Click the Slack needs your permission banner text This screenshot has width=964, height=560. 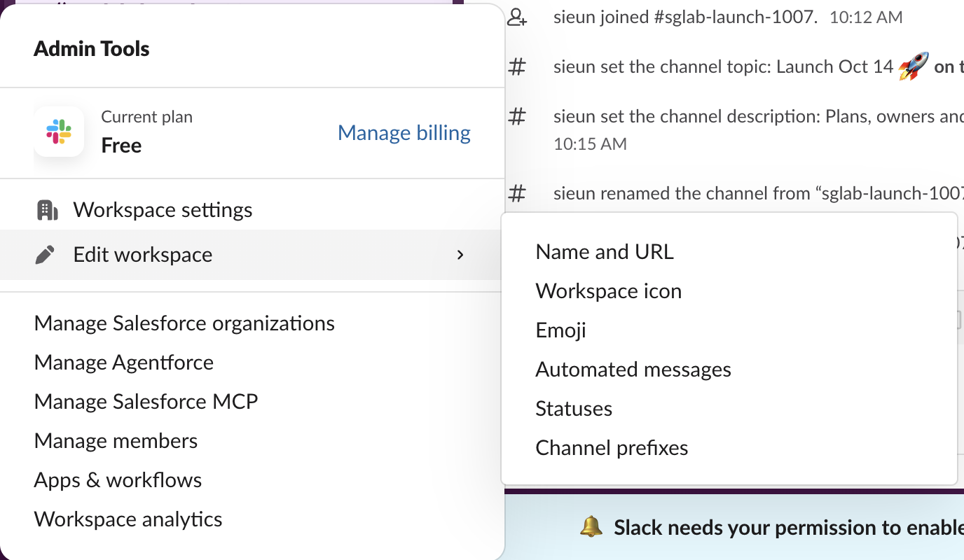pos(789,527)
